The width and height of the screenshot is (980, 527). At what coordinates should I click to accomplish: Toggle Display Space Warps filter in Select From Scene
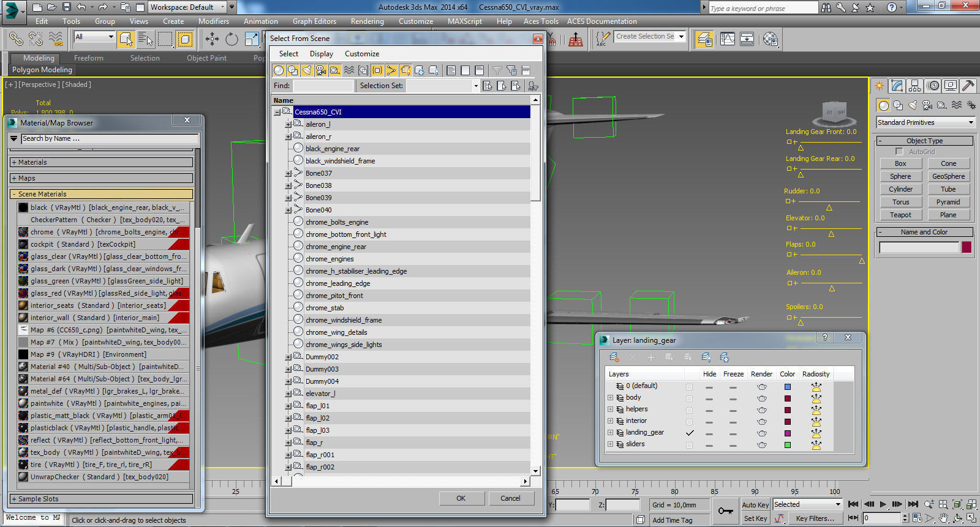pos(349,70)
